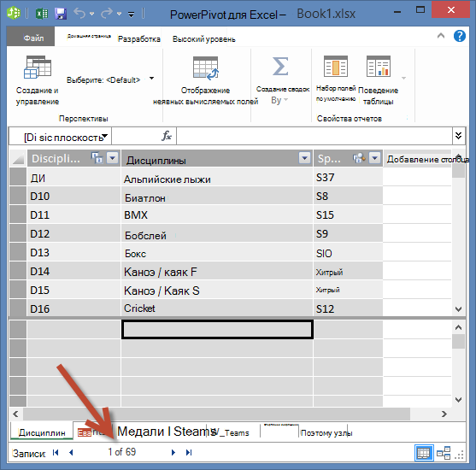
Task: Undo the last action
Action: pyautogui.click(x=79, y=14)
